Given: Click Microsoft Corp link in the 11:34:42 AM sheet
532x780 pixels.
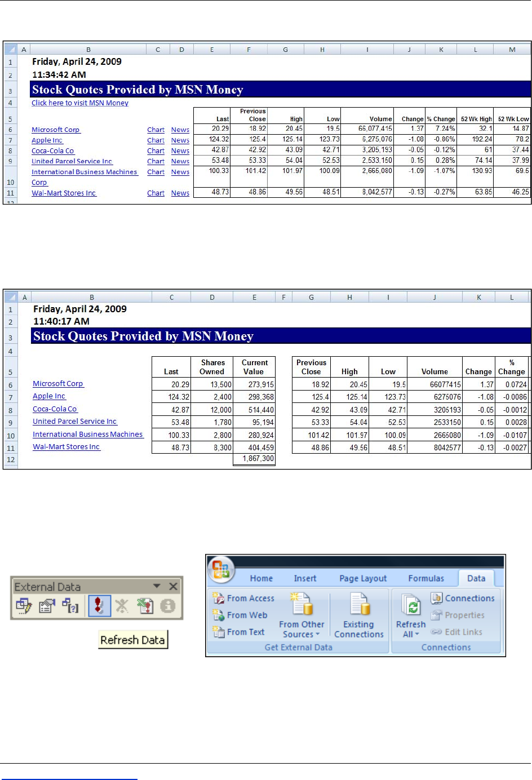Looking at the screenshot, I should (x=56, y=130).
